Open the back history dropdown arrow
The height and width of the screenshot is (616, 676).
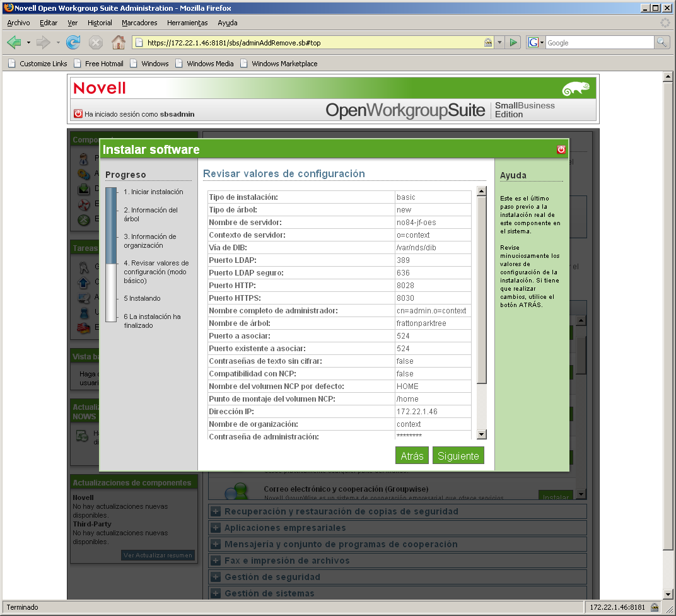(28, 42)
